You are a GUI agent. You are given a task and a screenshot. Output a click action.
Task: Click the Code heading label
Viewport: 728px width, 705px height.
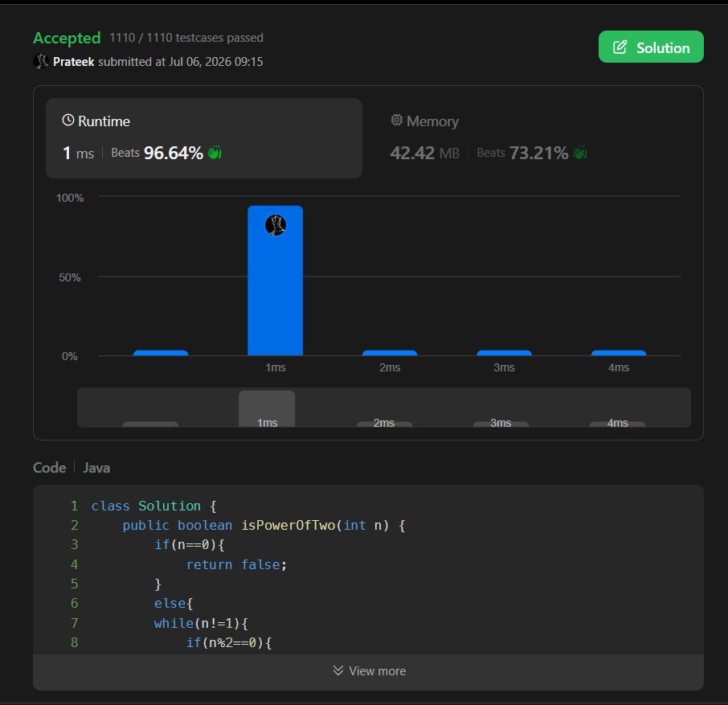pos(50,468)
